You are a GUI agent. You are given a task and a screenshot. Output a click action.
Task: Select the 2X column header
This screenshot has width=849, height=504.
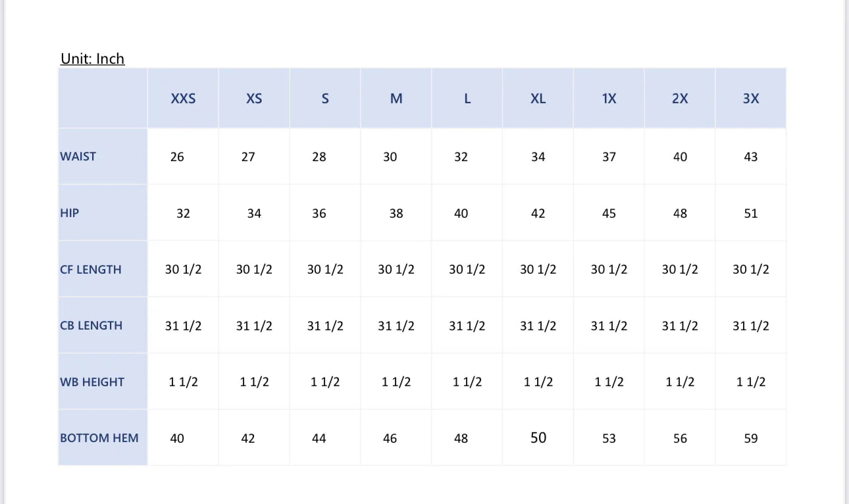(680, 98)
